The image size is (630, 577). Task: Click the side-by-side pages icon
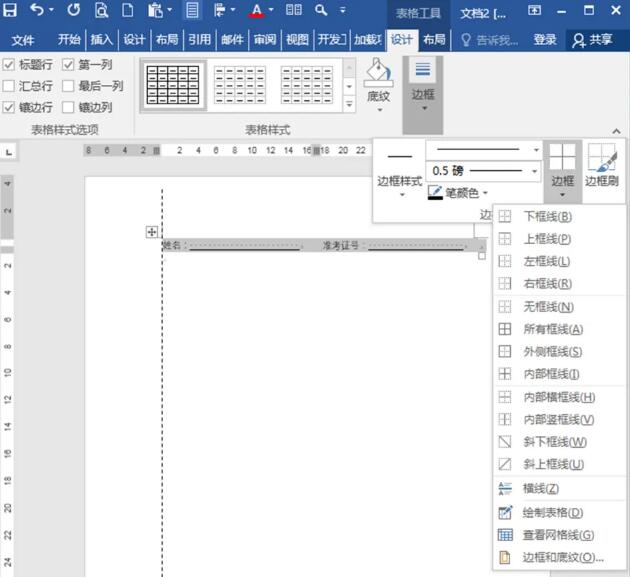click(294, 10)
